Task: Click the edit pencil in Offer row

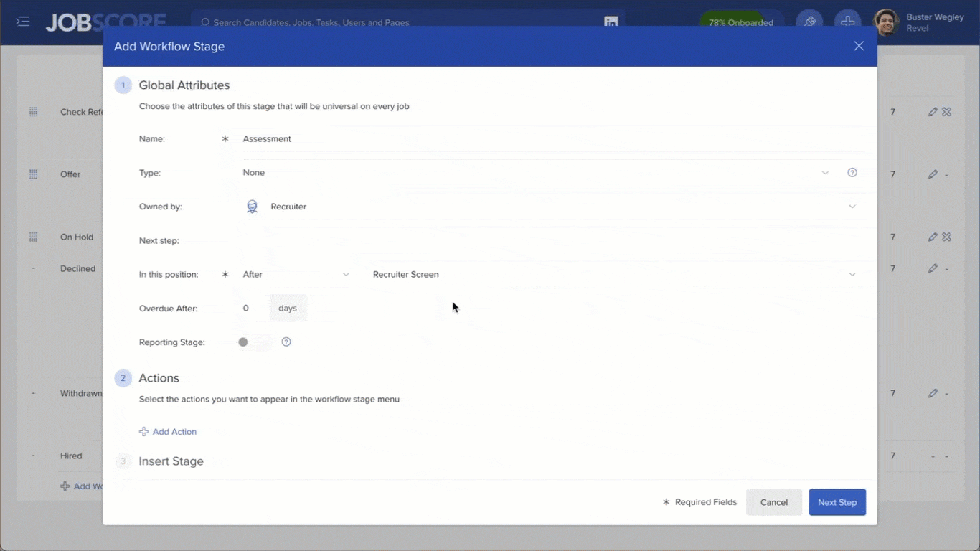Action: [933, 174]
